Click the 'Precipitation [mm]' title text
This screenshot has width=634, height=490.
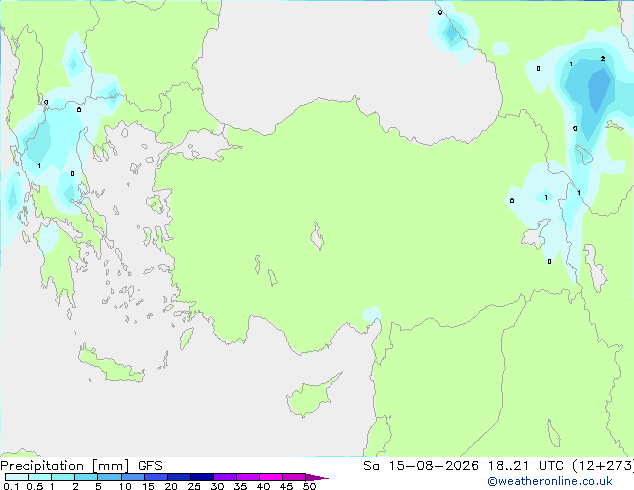pyautogui.click(x=65, y=466)
